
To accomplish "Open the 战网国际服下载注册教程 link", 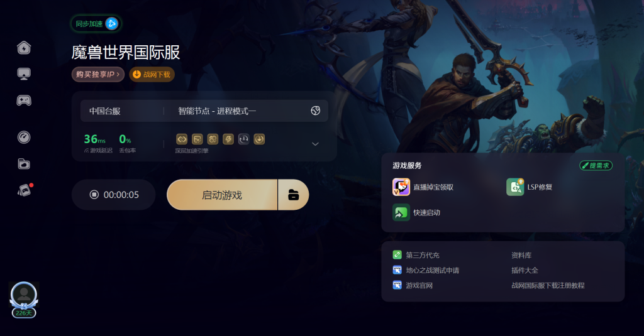I will click(x=548, y=285).
